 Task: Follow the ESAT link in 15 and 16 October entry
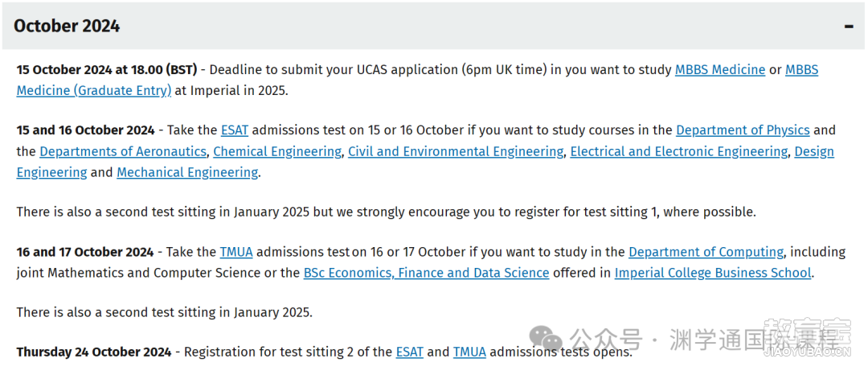point(235,130)
